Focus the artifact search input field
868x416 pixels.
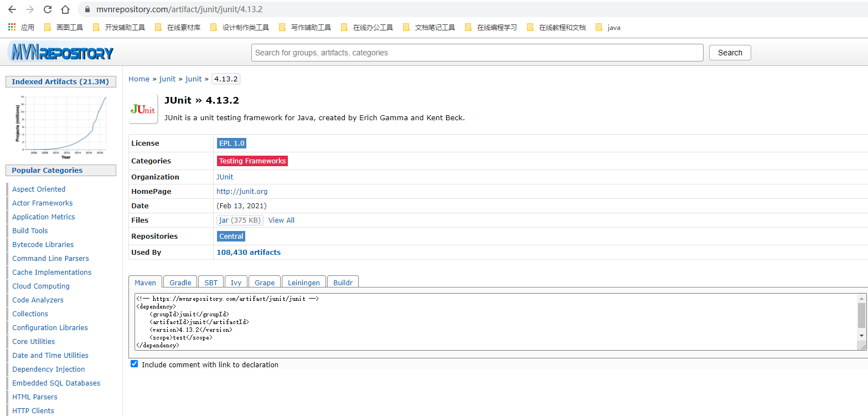477,53
